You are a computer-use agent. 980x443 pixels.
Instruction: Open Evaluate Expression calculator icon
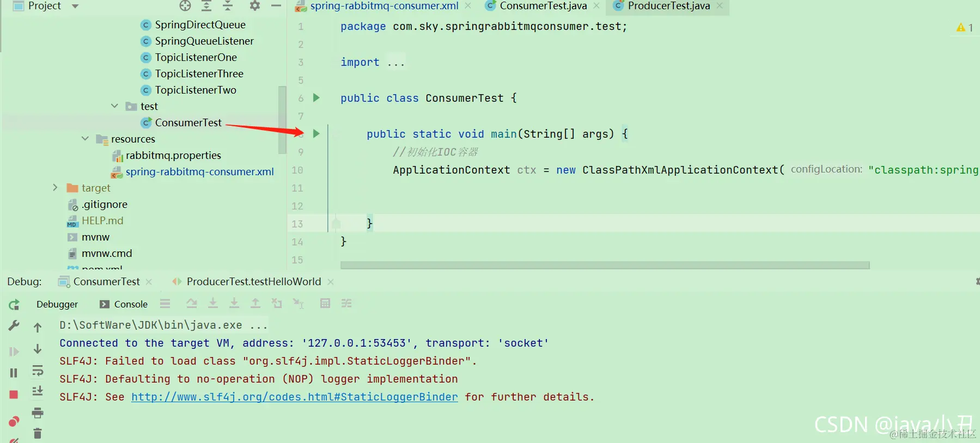pyautogui.click(x=325, y=304)
